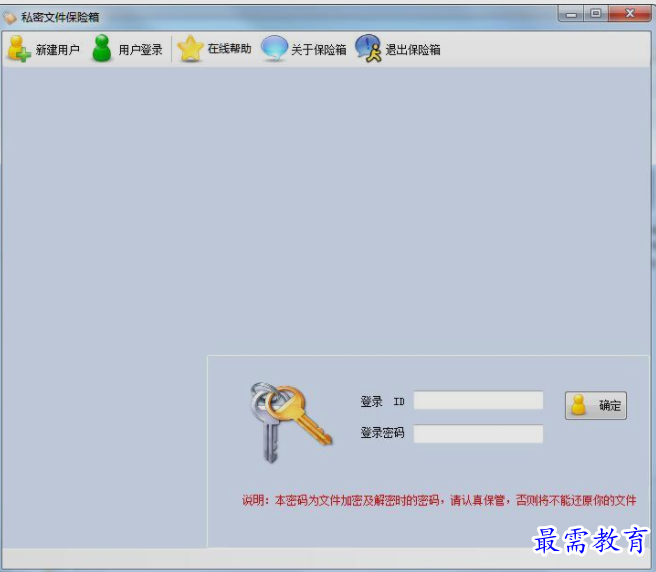Click the yellow star 在线帮助 icon
The width and height of the screenshot is (656, 572).
tap(190, 49)
